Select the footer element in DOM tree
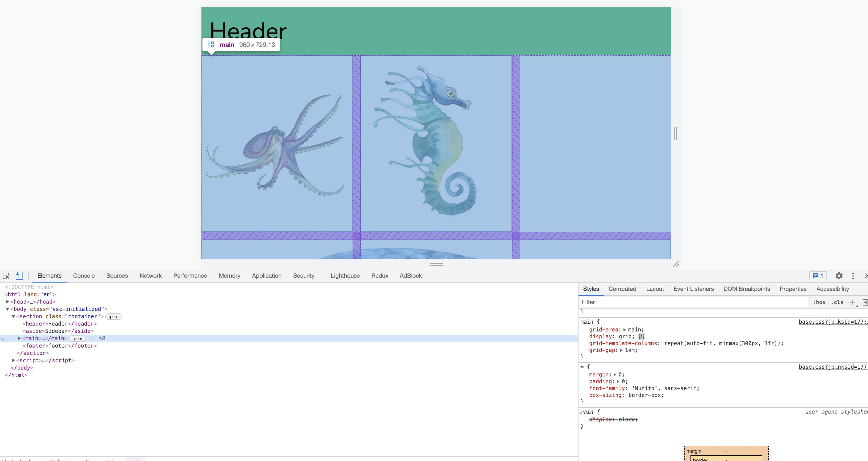Screen dimensions: 868x461 click(x=60, y=346)
